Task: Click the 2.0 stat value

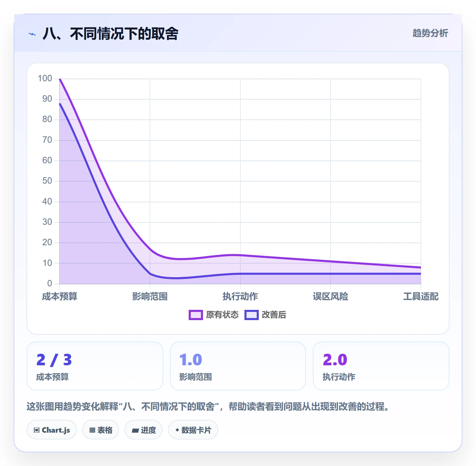Action: point(335,360)
